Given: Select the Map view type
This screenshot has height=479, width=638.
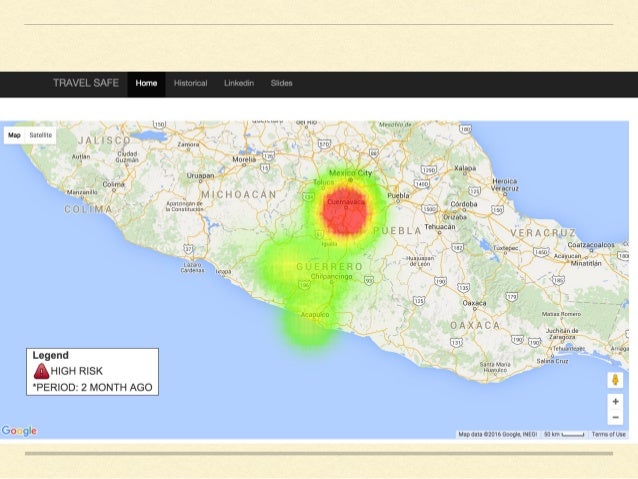Looking at the screenshot, I should [x=14, y=135].
